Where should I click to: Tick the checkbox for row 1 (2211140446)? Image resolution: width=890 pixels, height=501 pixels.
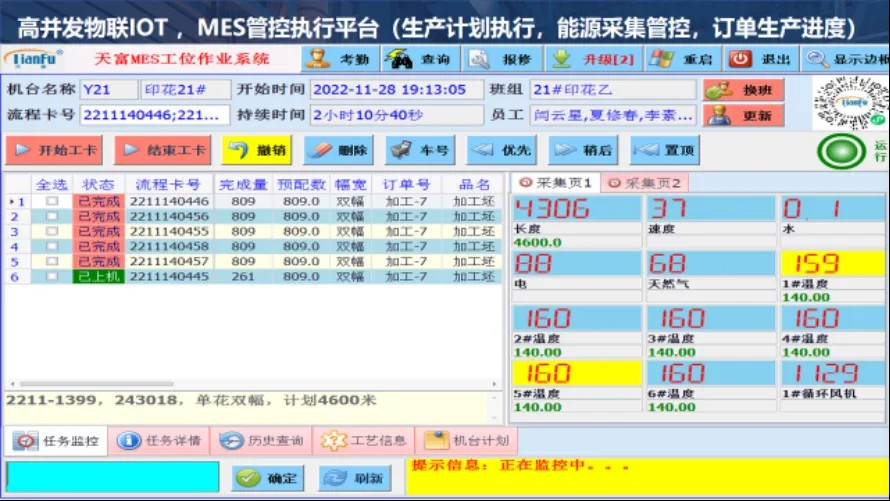tap(51, 201)
